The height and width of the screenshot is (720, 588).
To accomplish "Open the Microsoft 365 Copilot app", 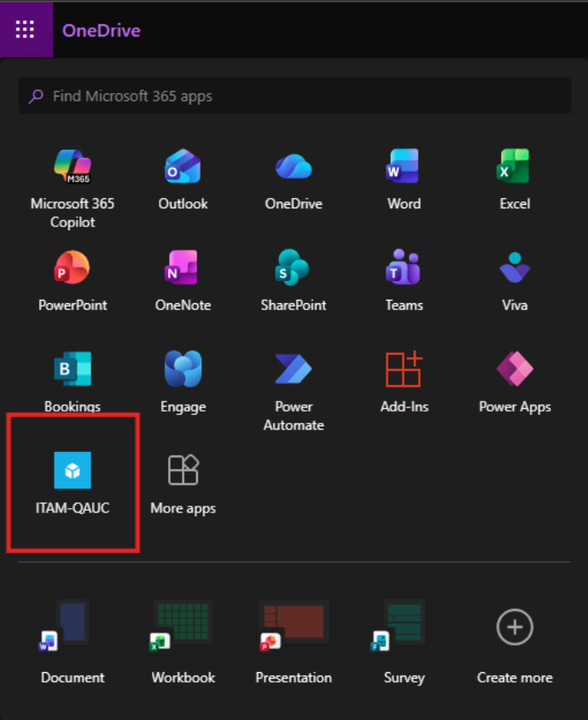I will [73, 167].
